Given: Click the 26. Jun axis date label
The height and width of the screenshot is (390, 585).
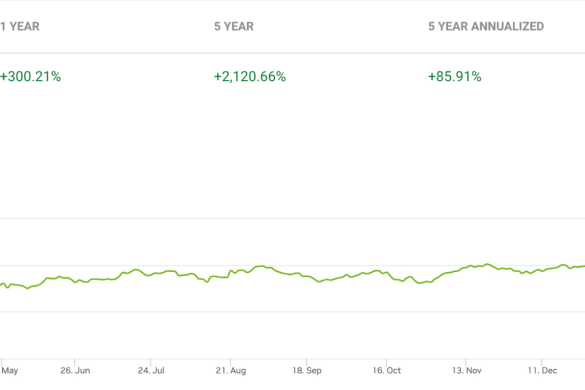Looking at the screenshot, I should [x=75, y=371].
